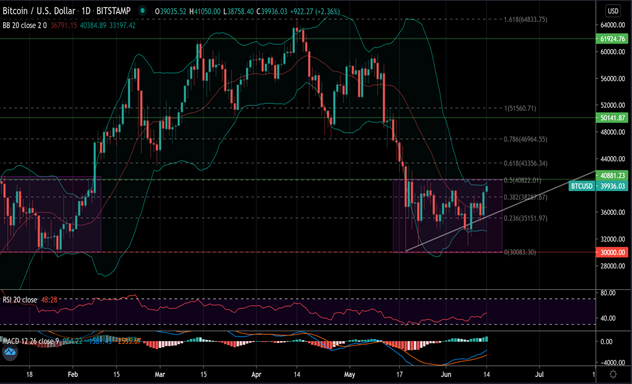Select the BTCUSD current price label

pyautogui.click(x=599, y=186)
